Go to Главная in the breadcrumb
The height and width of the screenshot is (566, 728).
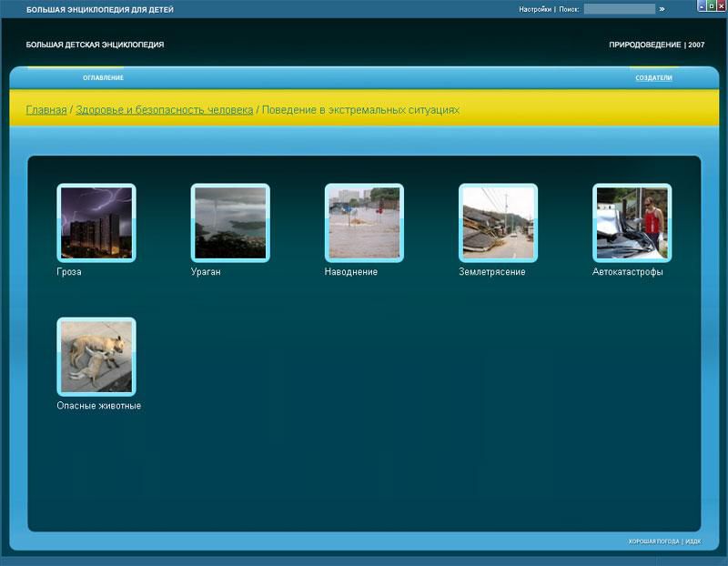click(45, 110)
